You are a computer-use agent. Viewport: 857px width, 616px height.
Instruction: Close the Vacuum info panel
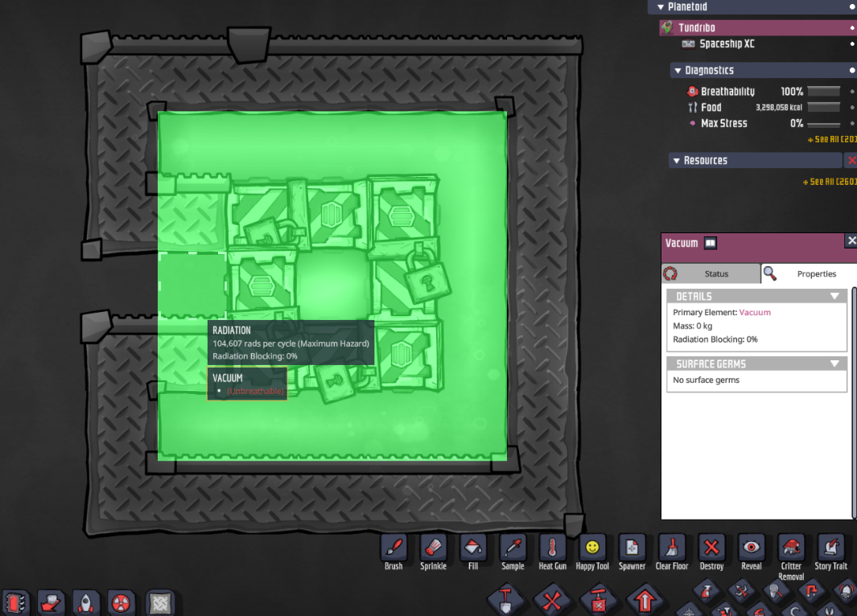point(851,240)
